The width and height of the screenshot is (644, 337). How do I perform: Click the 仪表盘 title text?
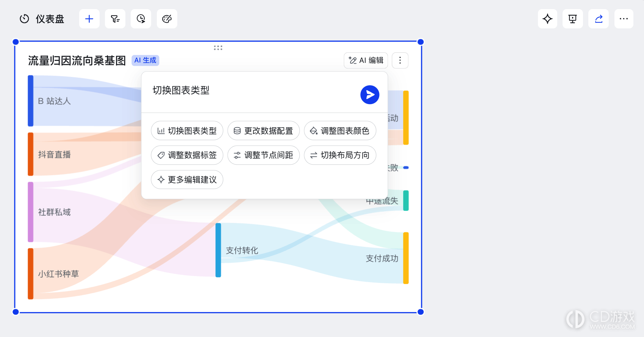pyautogui.click(x=50, y=19)
